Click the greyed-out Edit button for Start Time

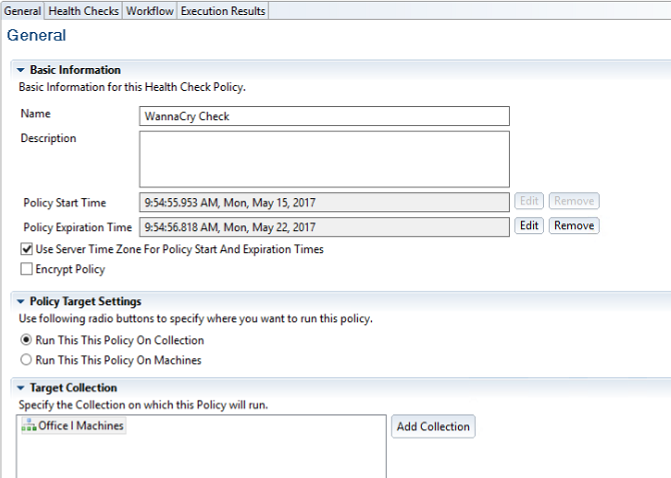(529, 201)
